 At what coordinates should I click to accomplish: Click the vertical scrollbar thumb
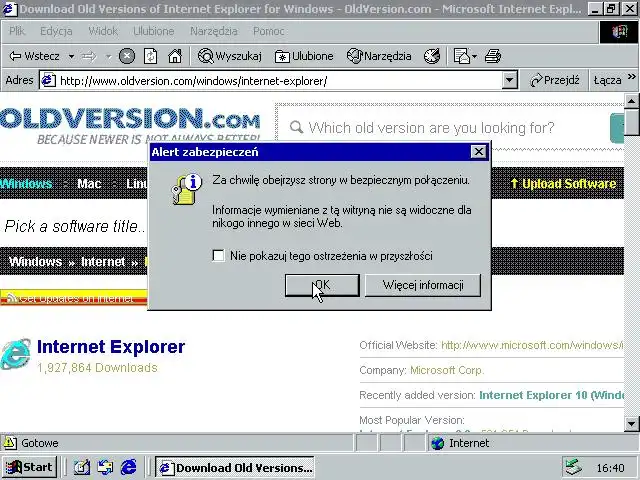click(631, 121)
